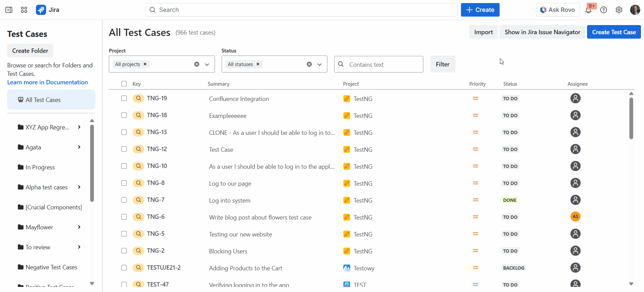Click the All Test Cases list icon
Viewport: 644px width, 292px height.
21,100
